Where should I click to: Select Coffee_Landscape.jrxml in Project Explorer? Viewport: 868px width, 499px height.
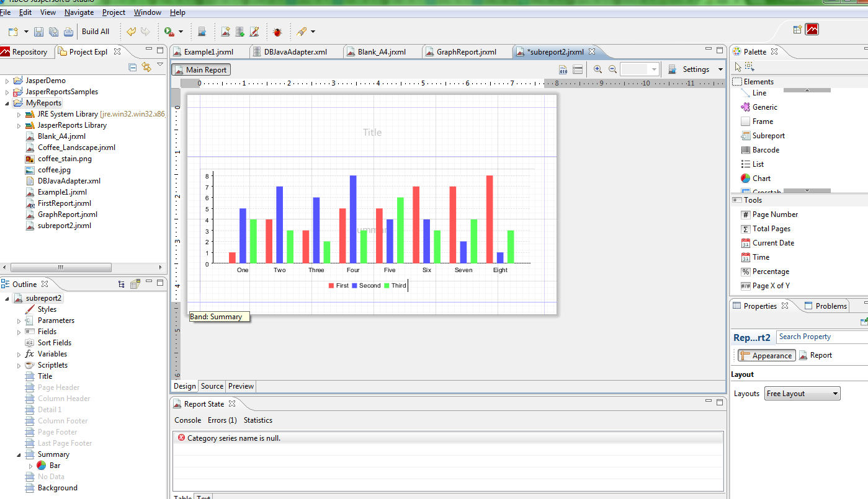pyautogui.click(x=70, y=148)
